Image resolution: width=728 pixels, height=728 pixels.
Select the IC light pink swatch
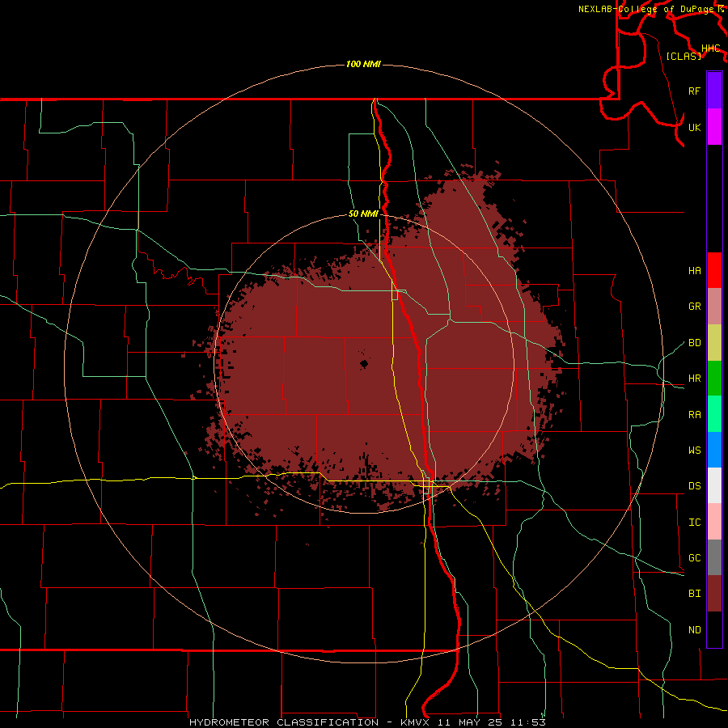(714, 522)
